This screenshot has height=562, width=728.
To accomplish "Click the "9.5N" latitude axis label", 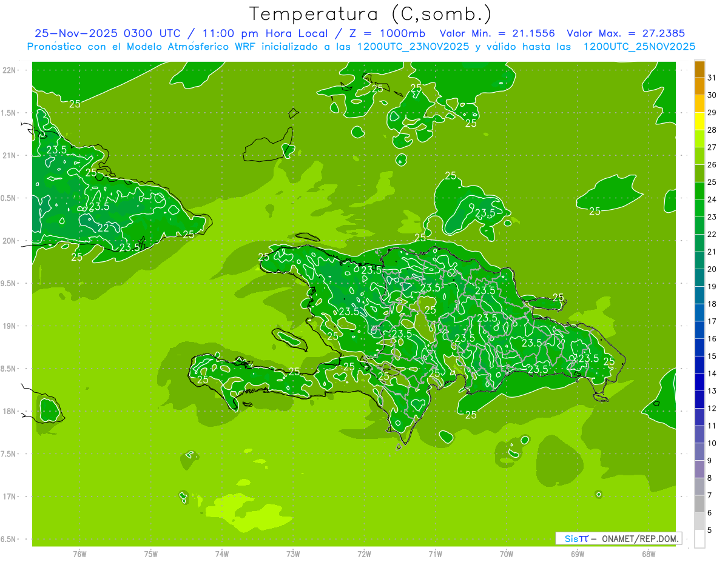I will pyautogui.click(x=9, y=284).
